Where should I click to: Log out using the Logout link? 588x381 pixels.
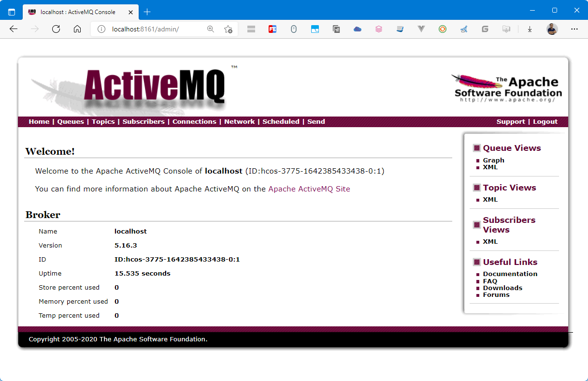[x=545, y=122]
